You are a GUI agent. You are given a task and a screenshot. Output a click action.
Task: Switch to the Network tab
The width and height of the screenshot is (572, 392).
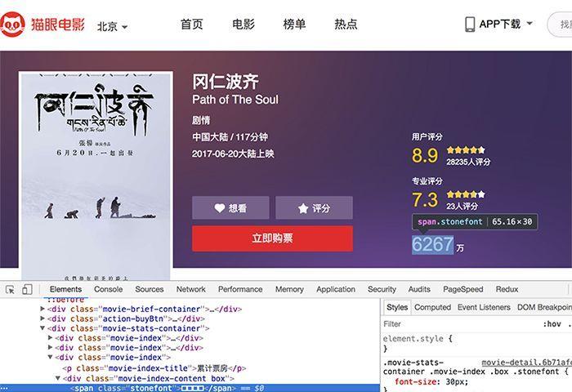[x=190, y=289]
